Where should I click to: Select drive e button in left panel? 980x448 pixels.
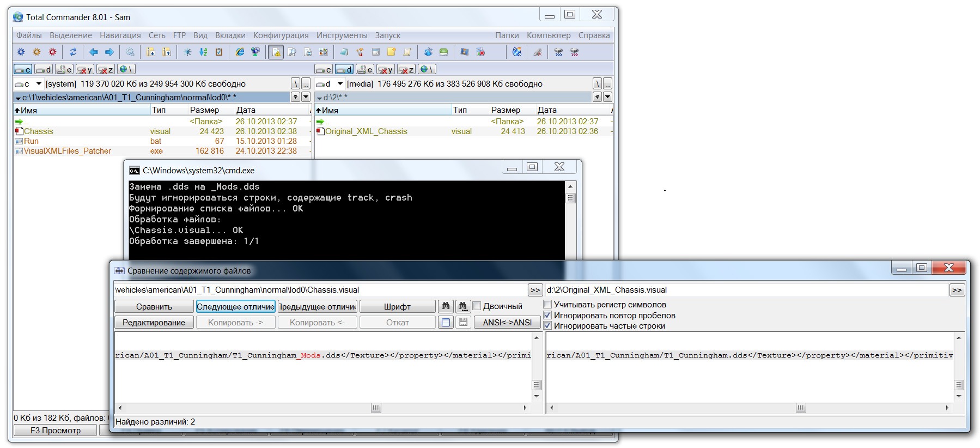(x=64, y=69)
